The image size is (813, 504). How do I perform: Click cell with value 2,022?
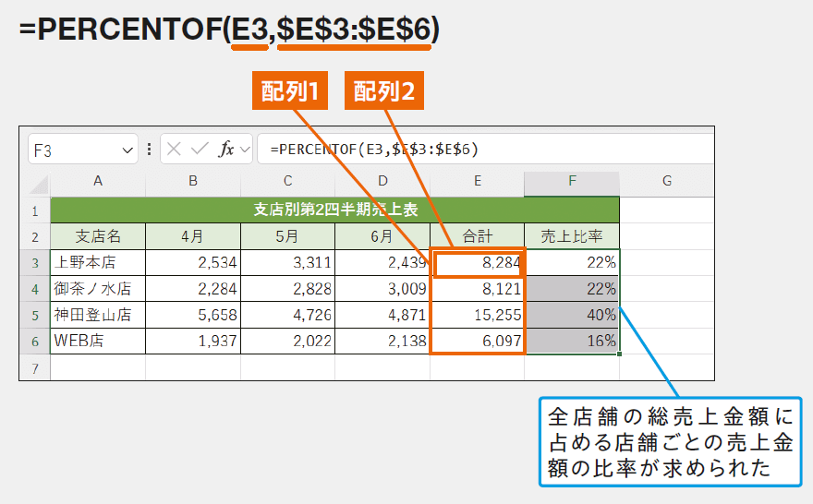(x=287, y=342)
